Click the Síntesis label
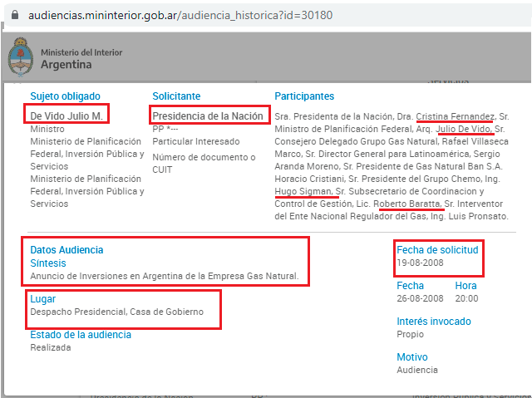 point(48,263)
